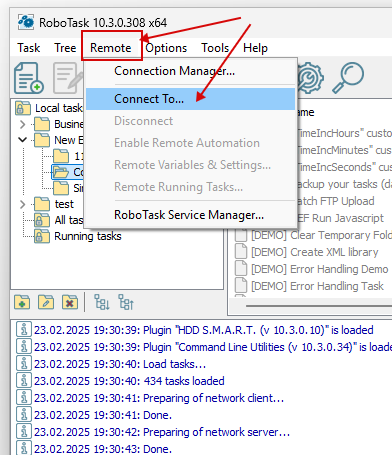The height and width of the screenshot is (455, 392).
Task: Select the All tasks tree node
Action: [x=69, y=220]
